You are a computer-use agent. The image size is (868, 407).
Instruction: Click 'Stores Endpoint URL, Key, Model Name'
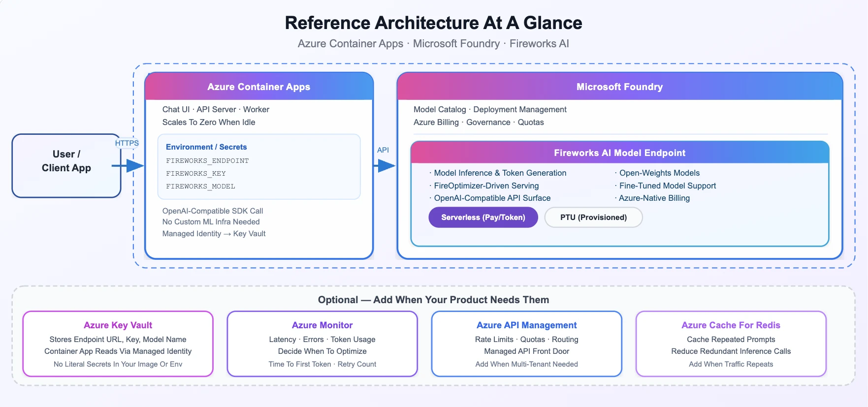point(118,340)
